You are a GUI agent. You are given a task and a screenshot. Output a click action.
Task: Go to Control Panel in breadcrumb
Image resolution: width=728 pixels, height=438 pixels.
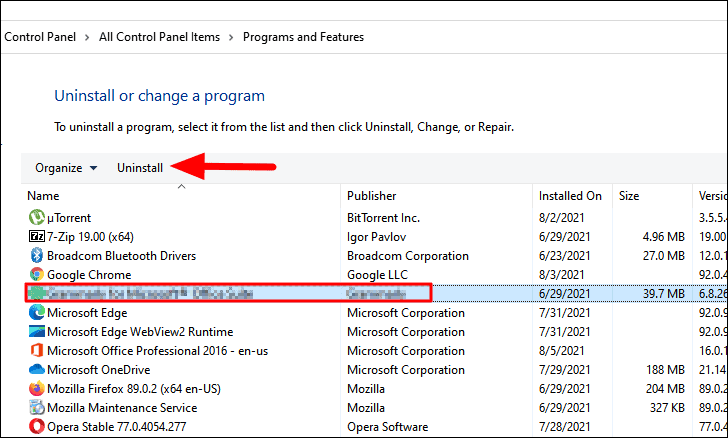pos(40,37)
